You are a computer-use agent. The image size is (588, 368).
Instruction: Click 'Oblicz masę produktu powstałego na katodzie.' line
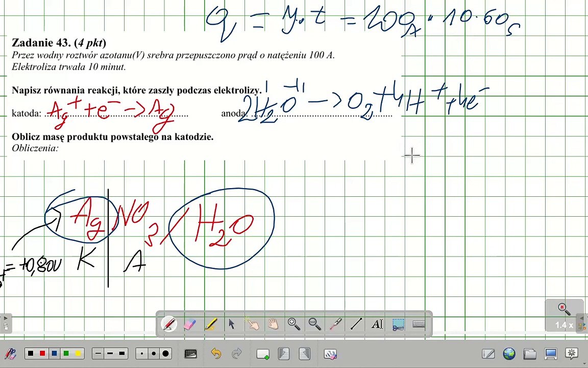coord(112,136)
